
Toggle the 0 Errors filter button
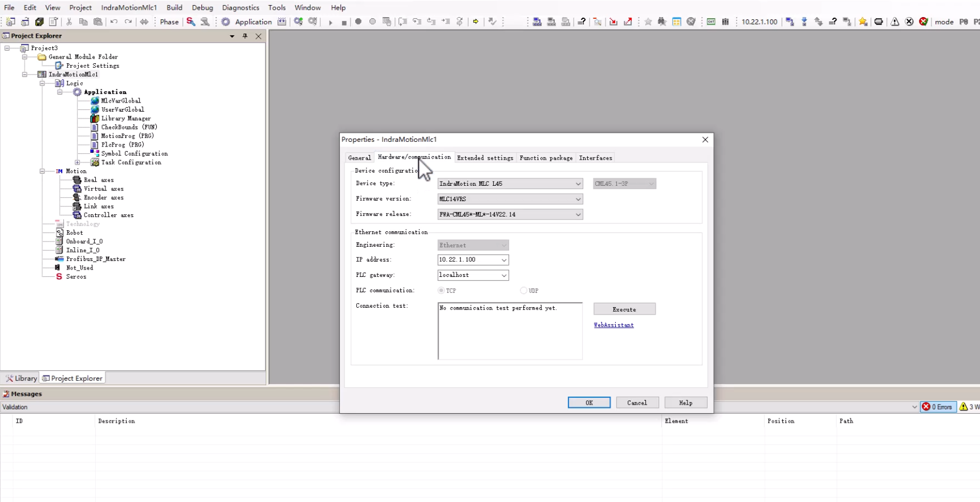[938, 407]
